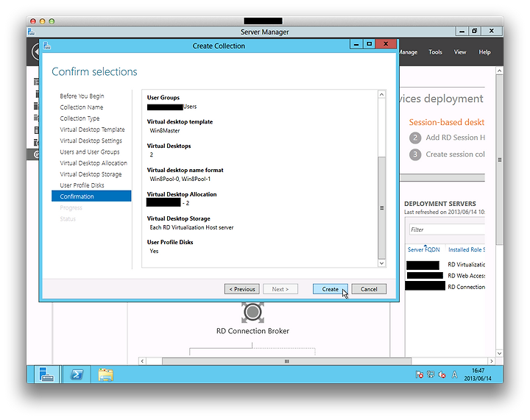530x420 pixels.
Task: Open the Help menu in Server Manager
Action: click(484, 52)
